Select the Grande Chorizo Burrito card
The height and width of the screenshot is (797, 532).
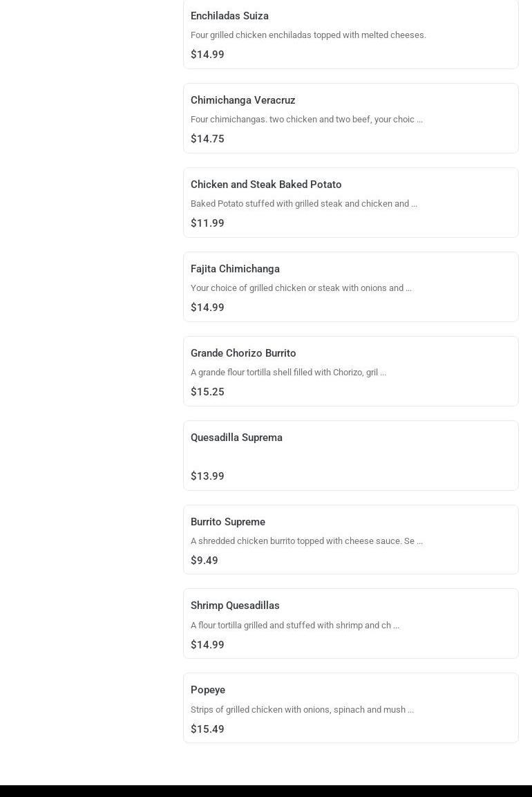click(x=350, y=372)
